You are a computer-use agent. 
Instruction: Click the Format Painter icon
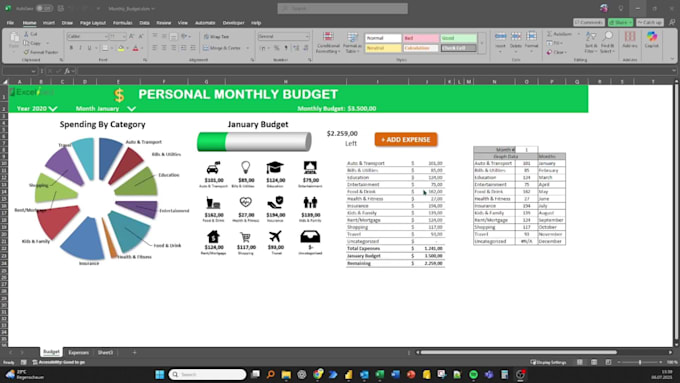pyautogui.click(x=41, y=52)
